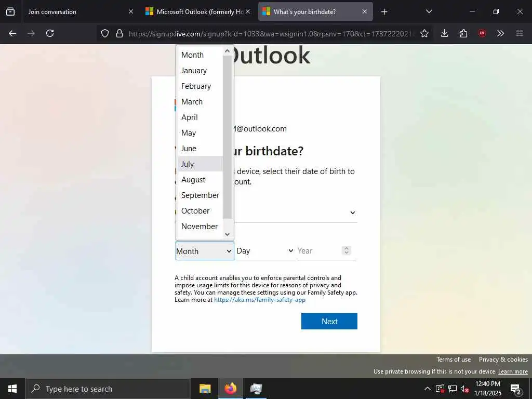
Task: Open the notification center icon
Action: [516, 389]
